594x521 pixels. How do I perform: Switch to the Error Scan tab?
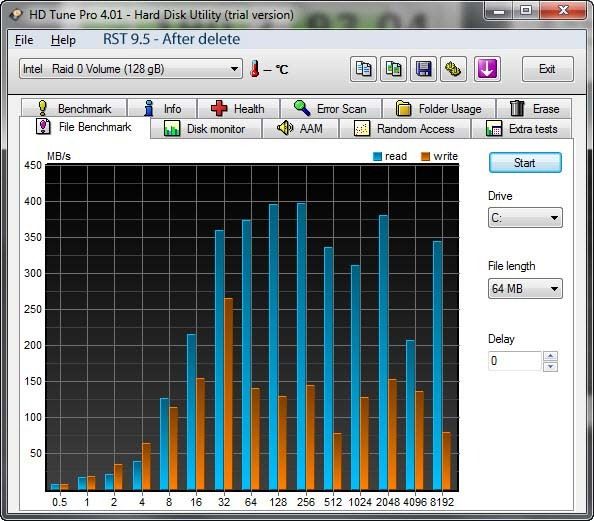point(331,108)
